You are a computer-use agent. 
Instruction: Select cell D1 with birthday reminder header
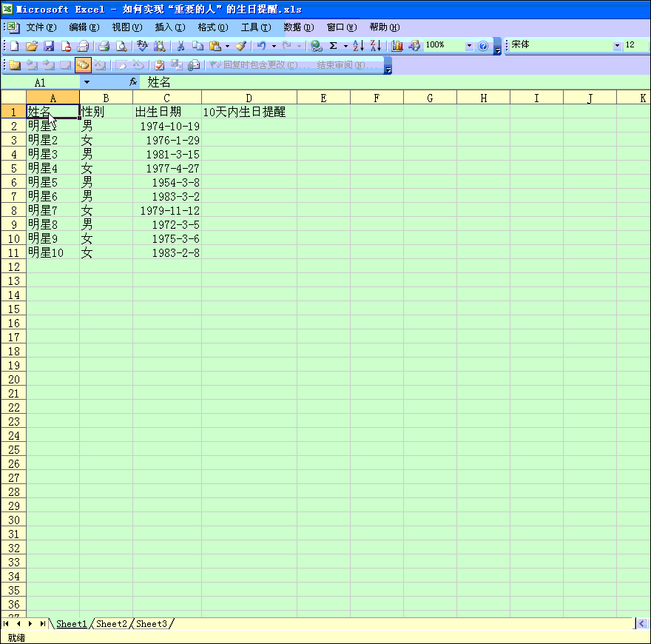tap(249, 112)
